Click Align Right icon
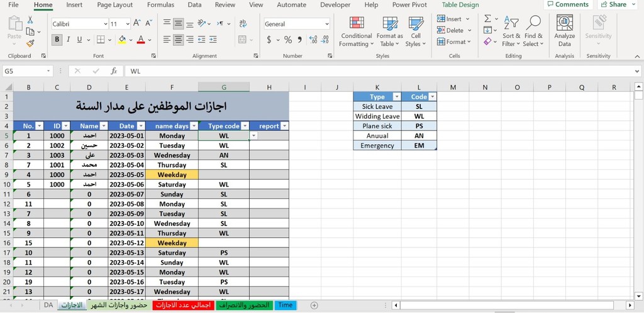644x313 pixels. coord(190,40)
